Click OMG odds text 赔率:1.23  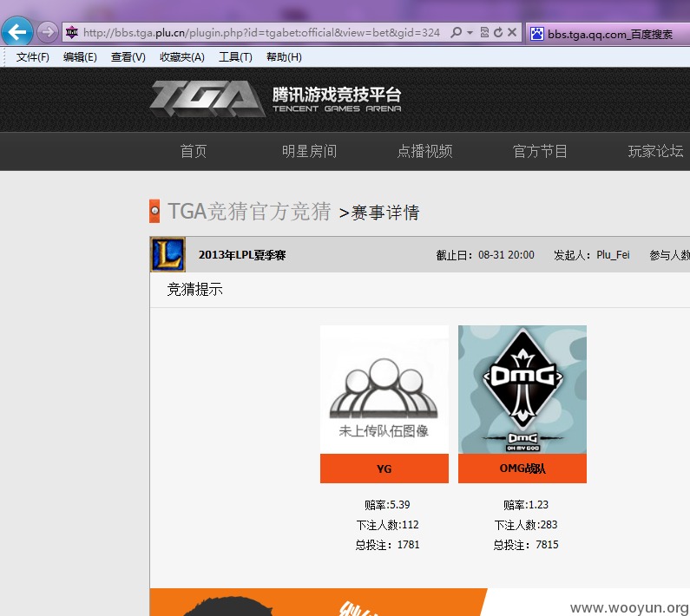(526, 505)
